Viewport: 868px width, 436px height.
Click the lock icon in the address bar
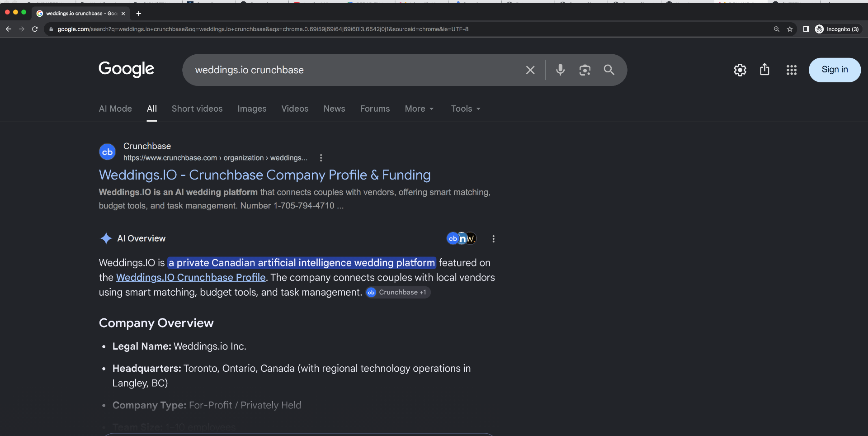click(51, 29)
